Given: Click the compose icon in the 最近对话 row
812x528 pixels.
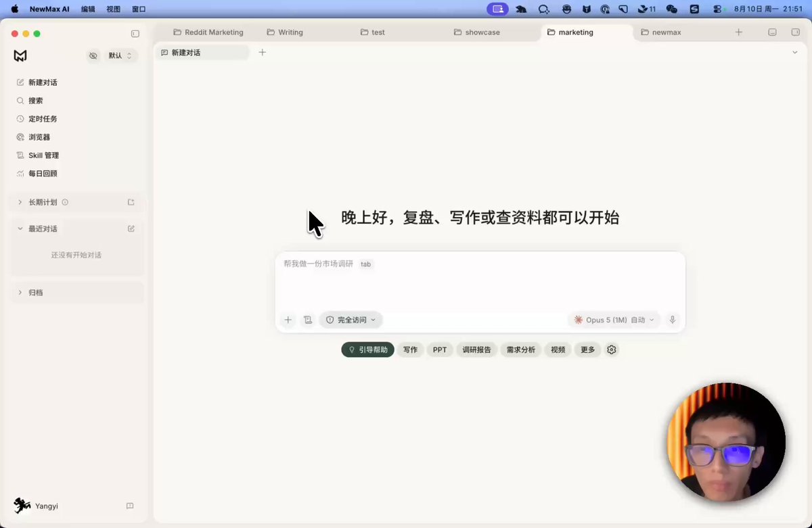Looking at the screenshot, I should 131,229.
